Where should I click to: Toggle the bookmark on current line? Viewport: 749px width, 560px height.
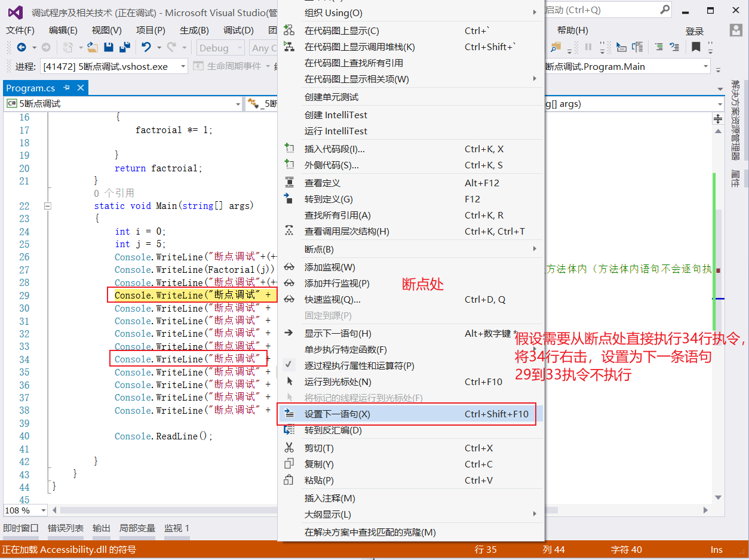[x=696, y=47]
